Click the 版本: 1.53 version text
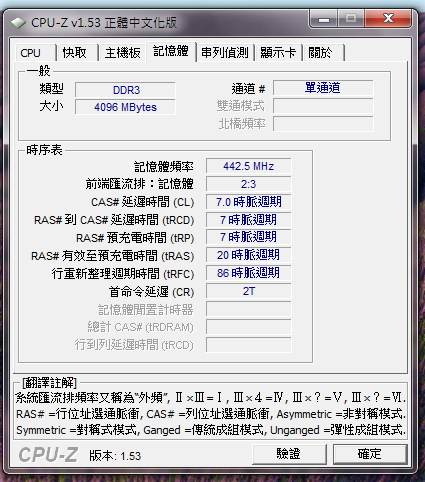Image resolution: width=425 pixels, height=482 pixels. (x=115, y=456)
